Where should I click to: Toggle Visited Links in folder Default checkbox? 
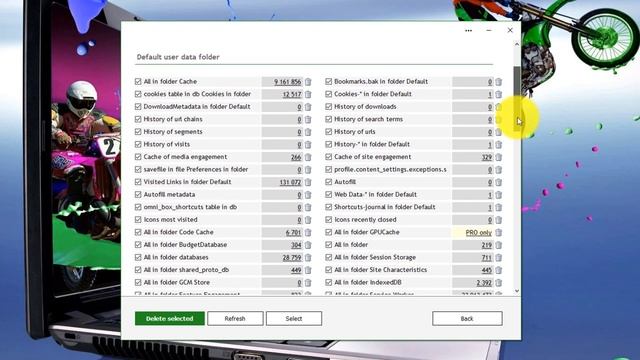pyautogui.click(x=138, y=182)
